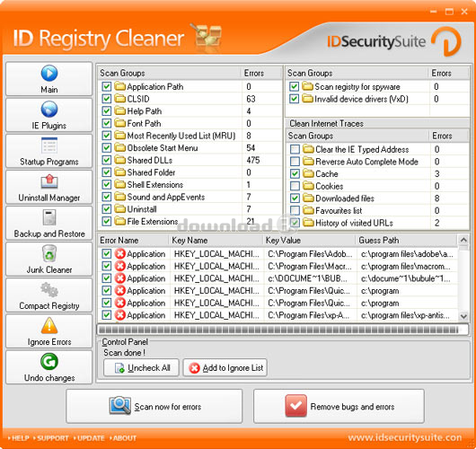
Task: Click the CLSID folder icon
Action: [120, 99]
